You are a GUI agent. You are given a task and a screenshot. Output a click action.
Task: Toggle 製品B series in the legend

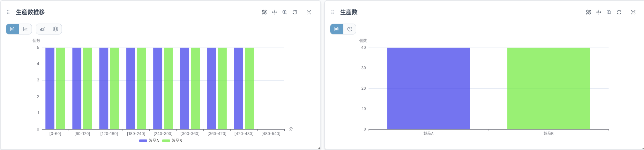tap(172, 141)
